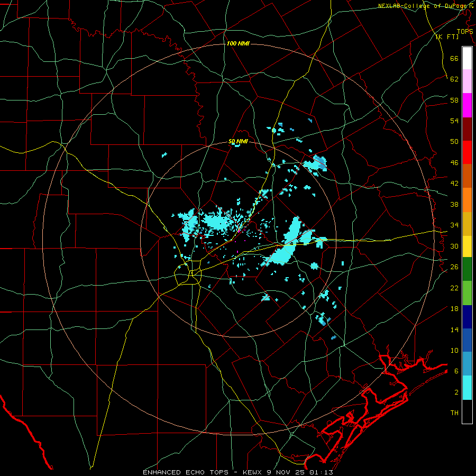Click the "ENHANCED ECHO TOPS" title text
Image resolution: width=476 pixels, height=476 pixels.
(186, 472)
